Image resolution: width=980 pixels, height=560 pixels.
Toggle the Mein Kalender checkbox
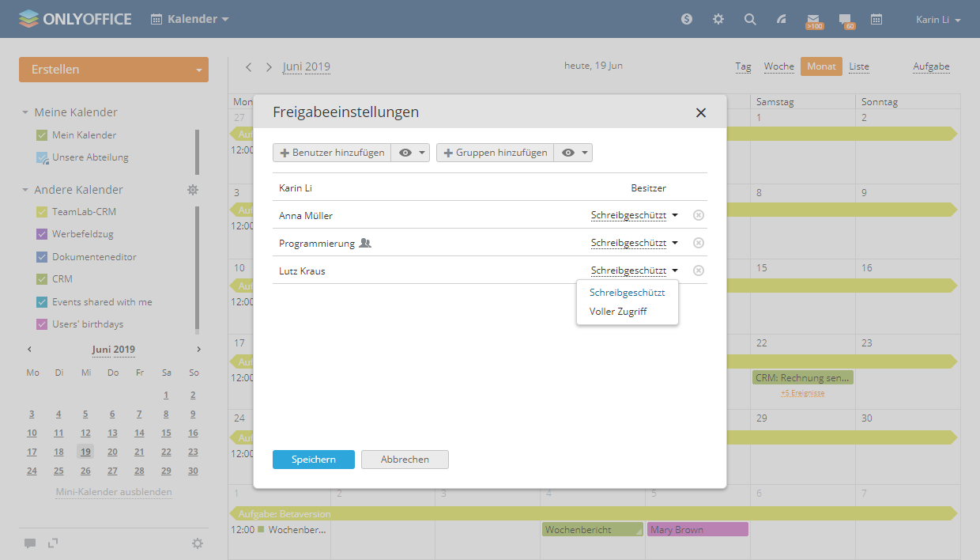pyautogui.click(x=42, y=135)
